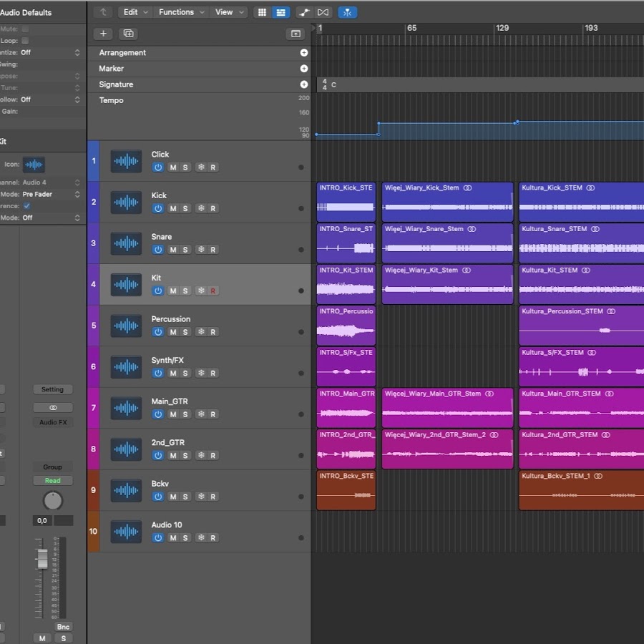Toggle power on the Click track
This screenshot has width=644, height=644.
click(x=158, y=167)
